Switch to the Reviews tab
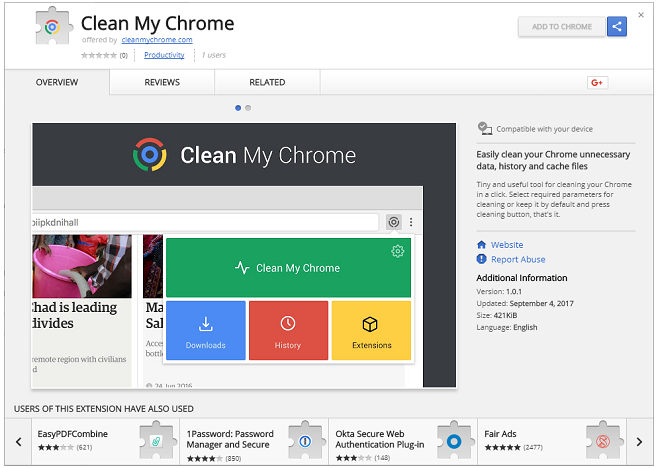Viewport: 656px width, 468px height. [x=162, y=82]
